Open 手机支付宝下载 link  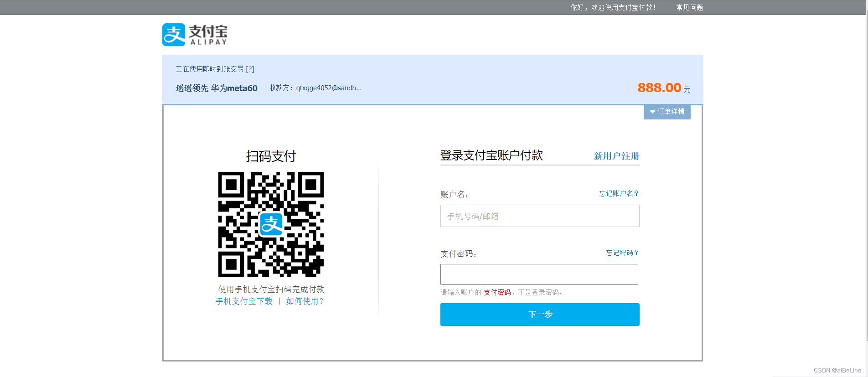[244, 301]
